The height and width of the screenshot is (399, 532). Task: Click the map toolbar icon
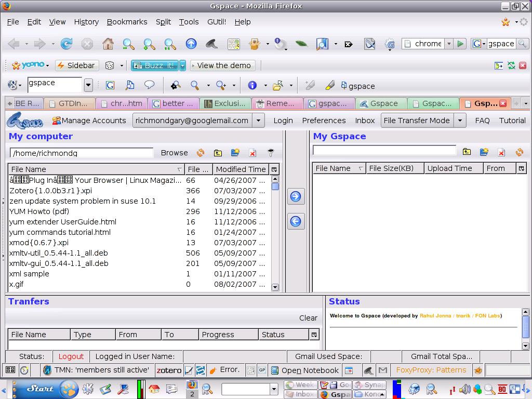click(x=233, y=44)
